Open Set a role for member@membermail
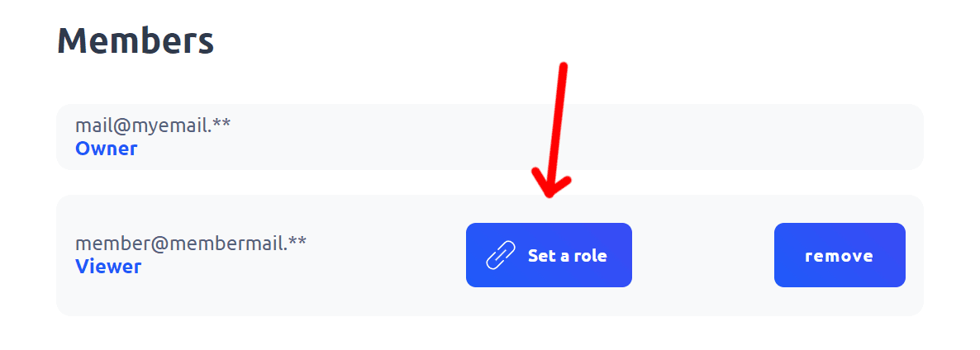 549,255
